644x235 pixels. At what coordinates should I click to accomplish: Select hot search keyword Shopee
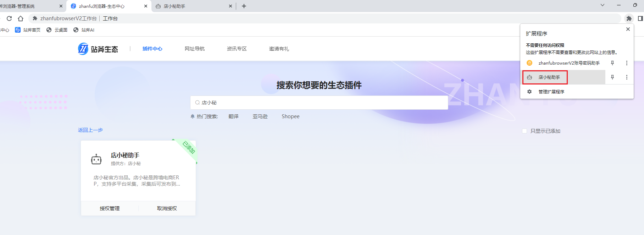(x=290, y=116)
